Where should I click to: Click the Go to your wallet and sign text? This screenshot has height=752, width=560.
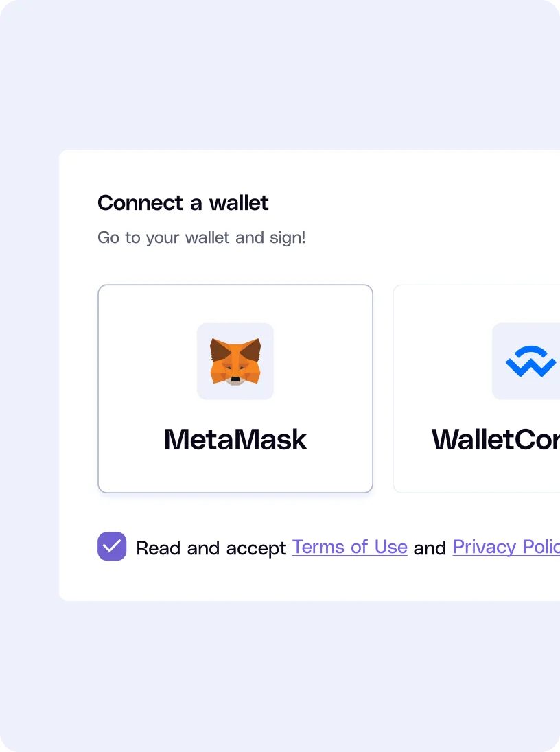click(x=202, y=237)
